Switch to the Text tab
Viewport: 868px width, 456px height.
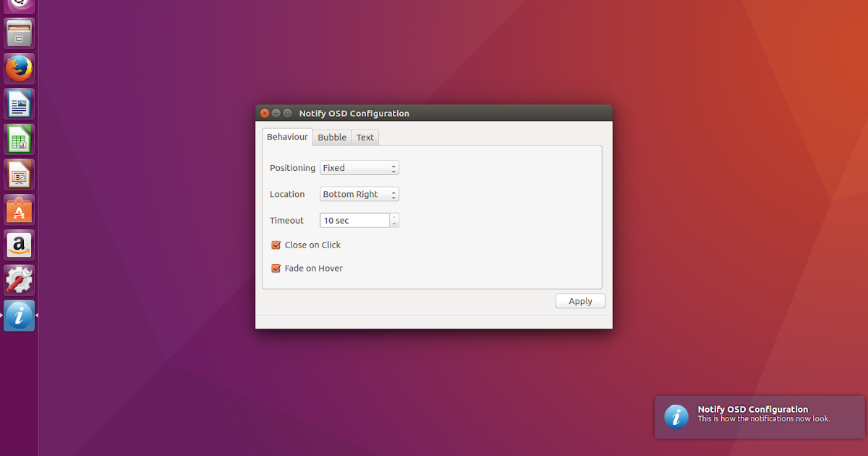click(365, 137)
